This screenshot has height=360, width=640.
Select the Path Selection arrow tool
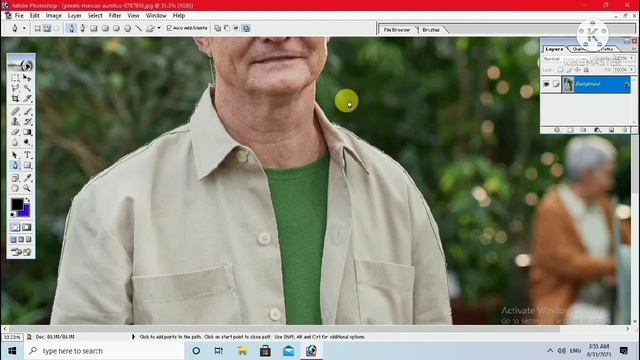(16, 155)
